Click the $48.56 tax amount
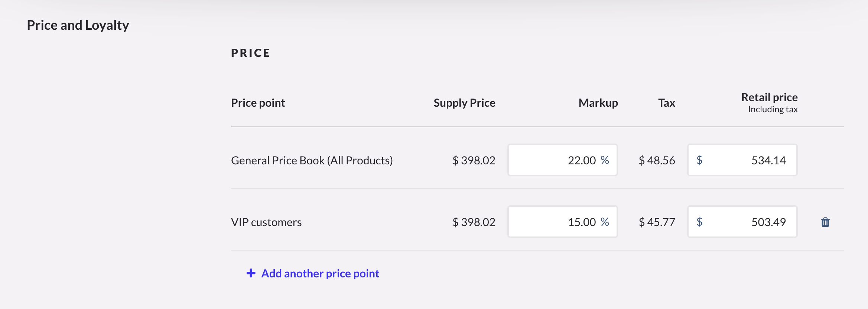 (657, 160)
